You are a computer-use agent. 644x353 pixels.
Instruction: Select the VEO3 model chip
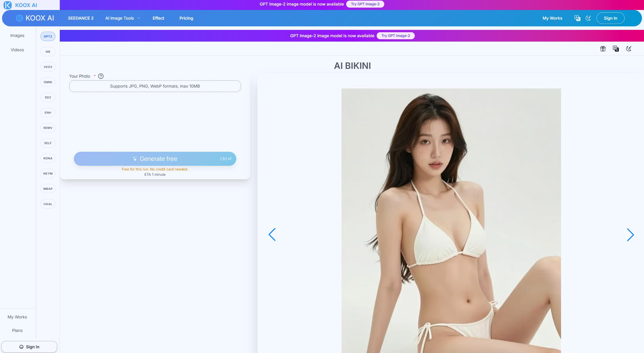pos(48,67)
